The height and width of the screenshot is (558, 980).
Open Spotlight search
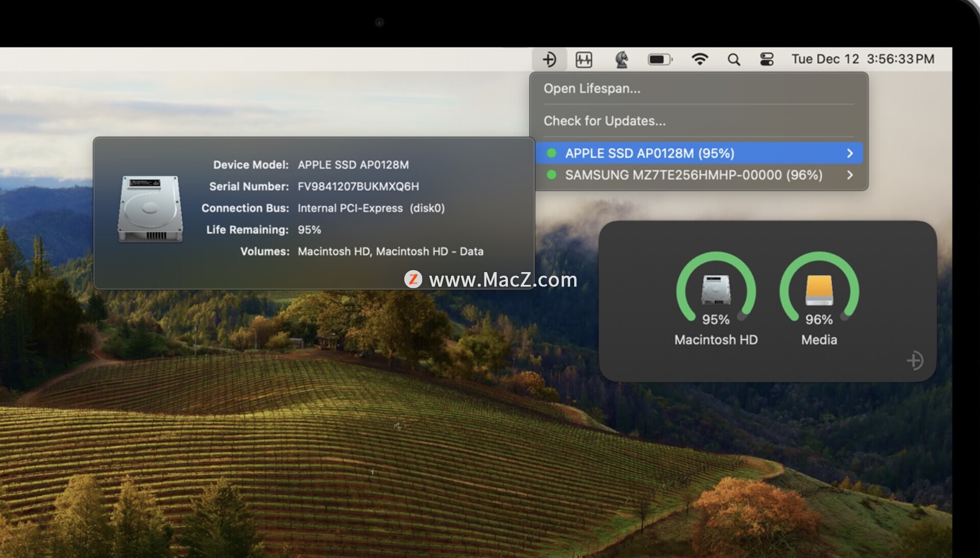(733, 60)
